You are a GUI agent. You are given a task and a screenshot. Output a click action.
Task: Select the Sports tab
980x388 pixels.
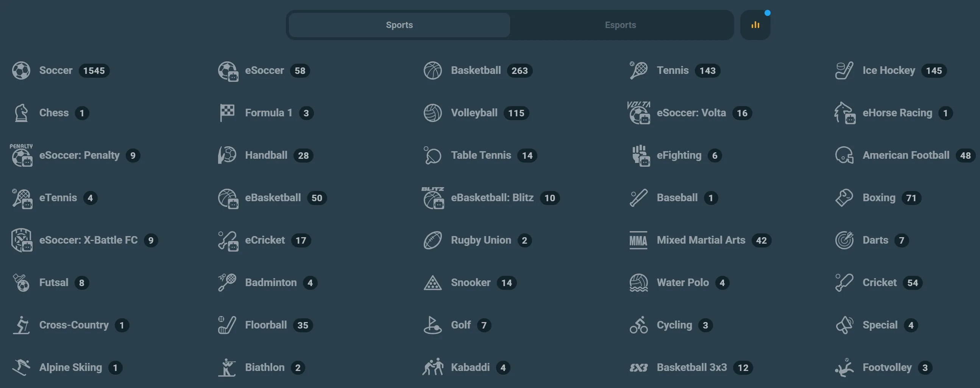tap(399, 25)
